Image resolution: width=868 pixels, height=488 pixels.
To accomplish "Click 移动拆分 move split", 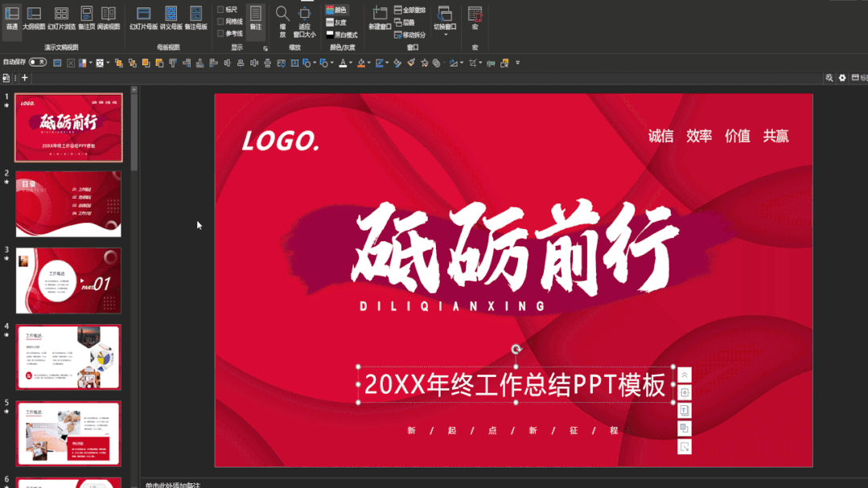I will coord(409,35).
